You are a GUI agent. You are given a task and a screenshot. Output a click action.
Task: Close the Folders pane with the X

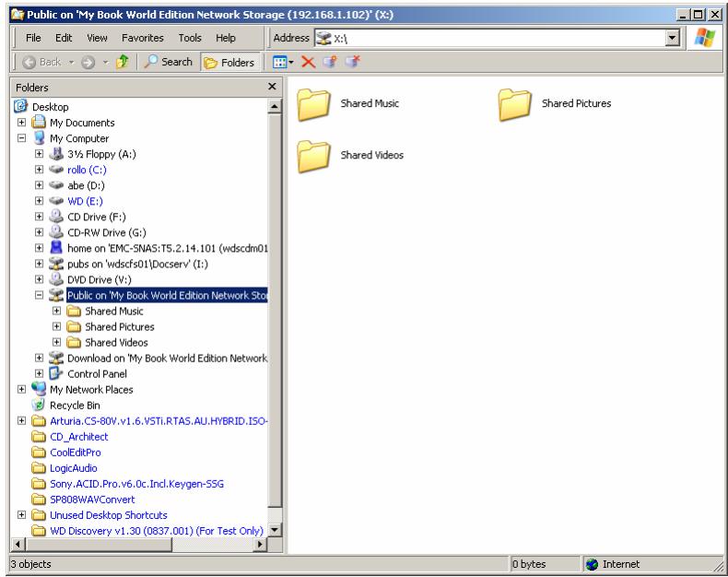272,87
